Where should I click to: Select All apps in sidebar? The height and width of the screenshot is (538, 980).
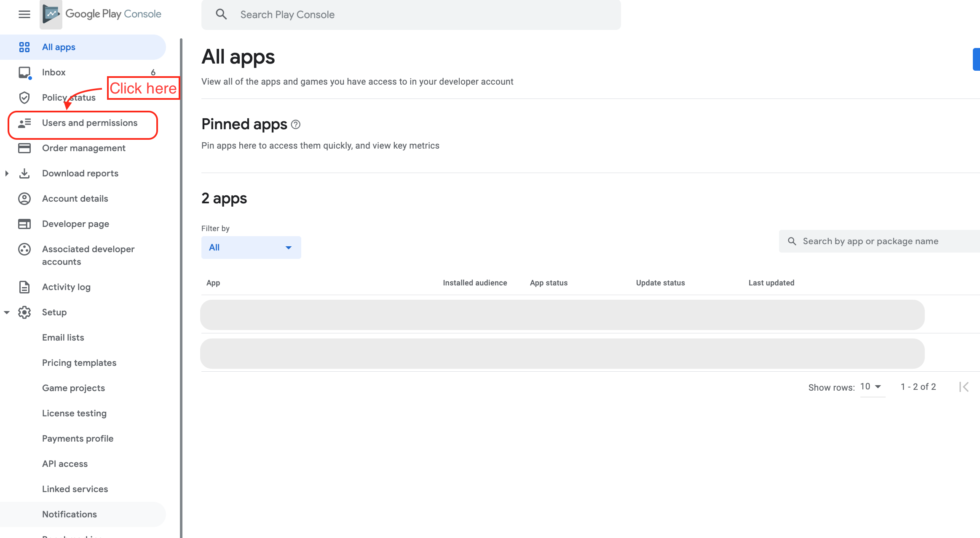[59, 47]
